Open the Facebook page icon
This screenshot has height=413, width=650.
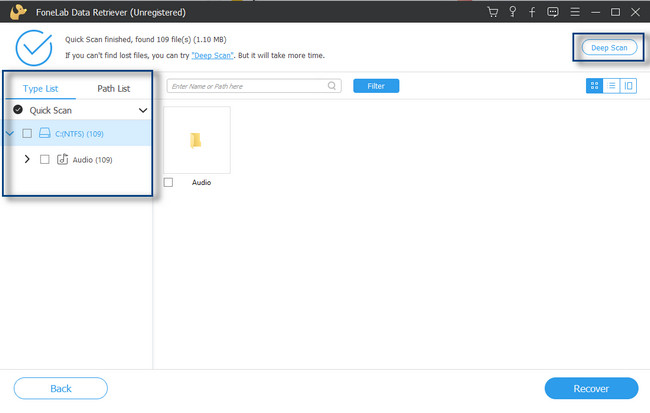pos(532,12)
